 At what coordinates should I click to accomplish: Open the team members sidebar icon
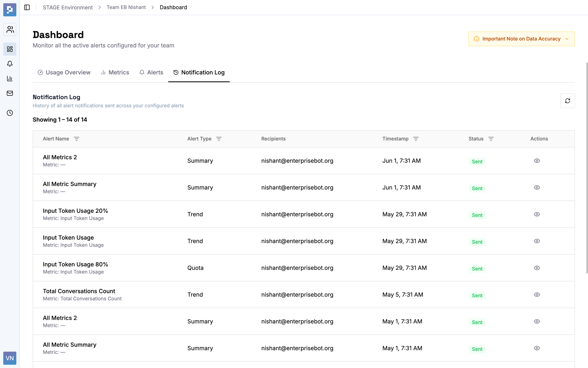pyautogui.click(x=10, y=29)
